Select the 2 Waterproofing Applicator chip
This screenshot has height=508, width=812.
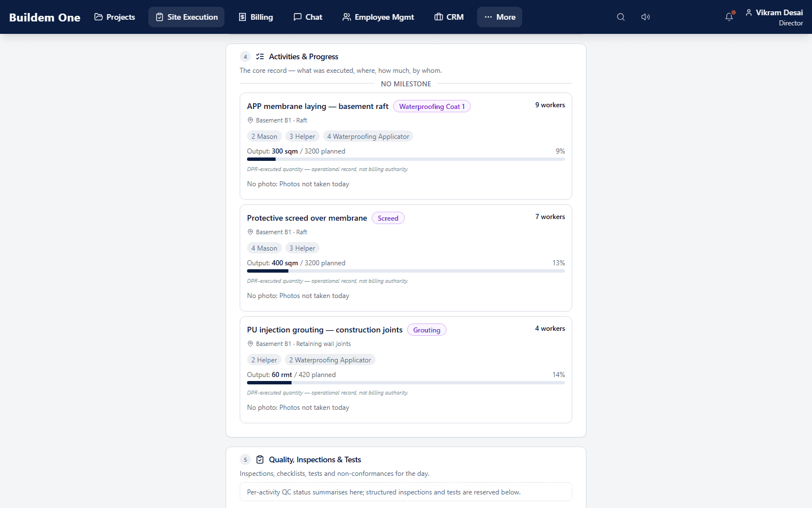click(330, 360)
